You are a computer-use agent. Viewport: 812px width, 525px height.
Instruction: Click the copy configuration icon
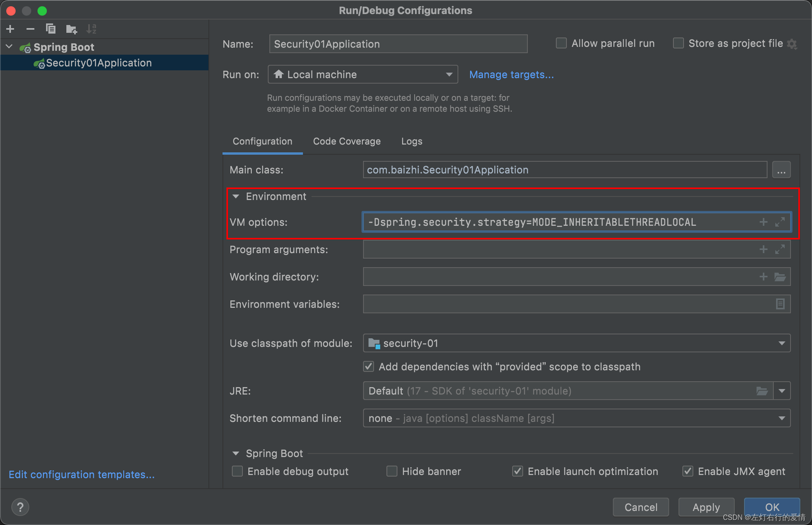tap(50, 29)
